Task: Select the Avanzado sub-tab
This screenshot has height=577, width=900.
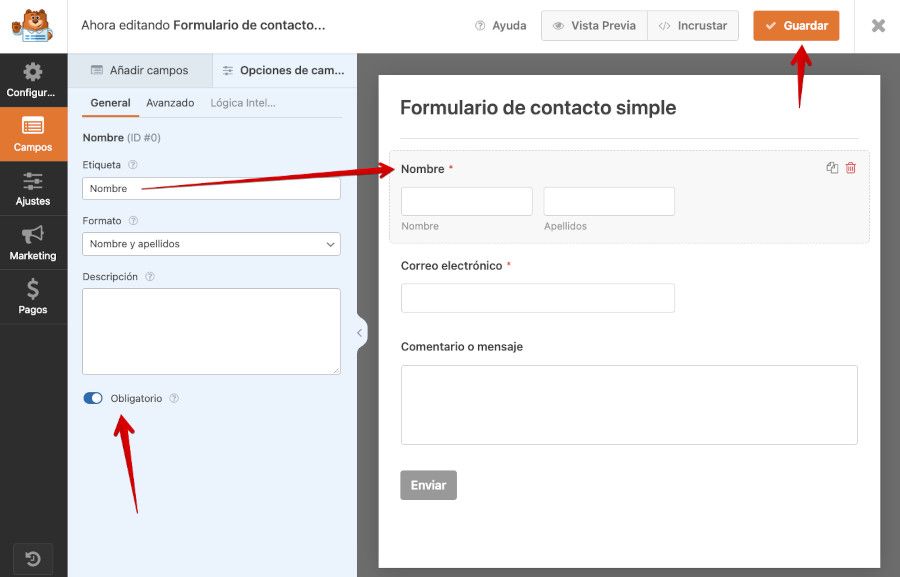Action: (170, 103)
